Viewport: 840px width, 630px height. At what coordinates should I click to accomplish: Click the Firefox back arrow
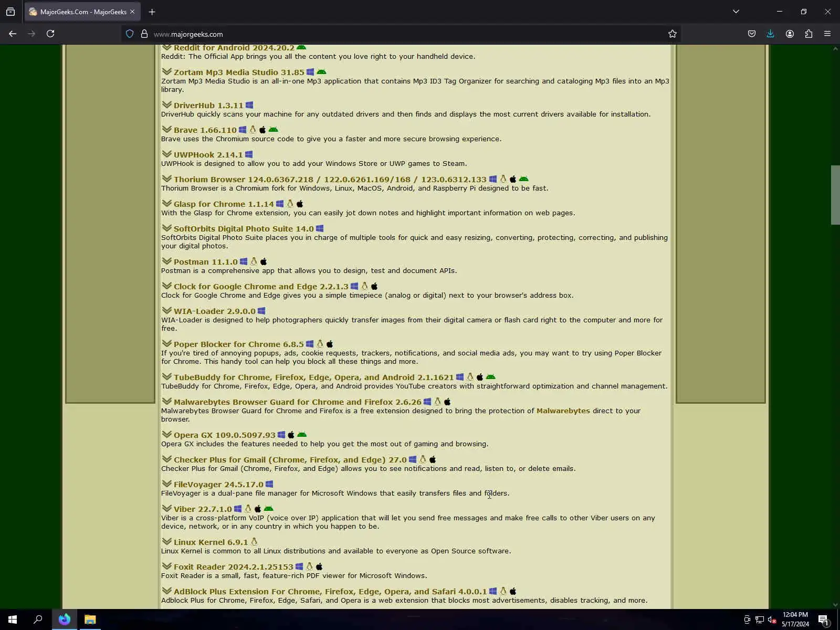pyautogui.click(x=13, y=34)
